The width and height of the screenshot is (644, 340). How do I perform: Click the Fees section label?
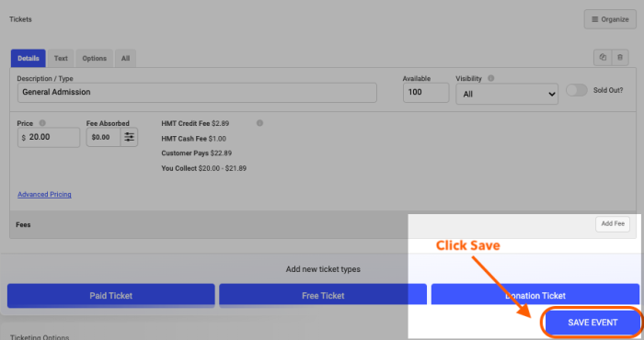click(x=23, y=225)
